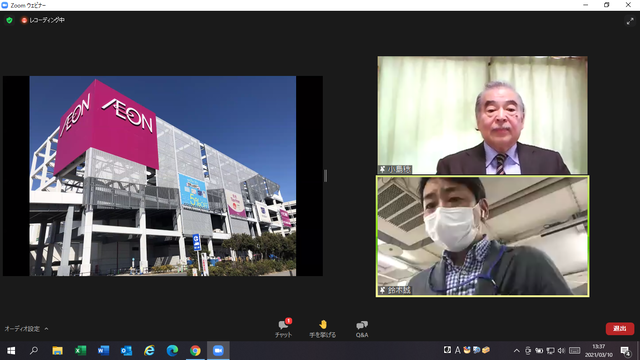Click the name label on the bottom video

pyautogui.click(x=395, y=290)
